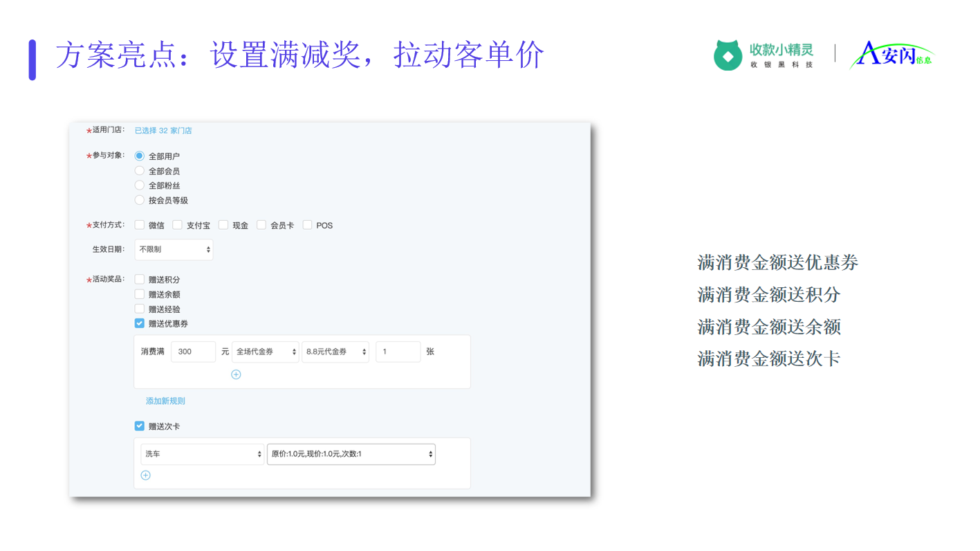Viewport: 980px width, 551px height.
Task: Click the text 满消费金额送积分
Action: (769, 295)
